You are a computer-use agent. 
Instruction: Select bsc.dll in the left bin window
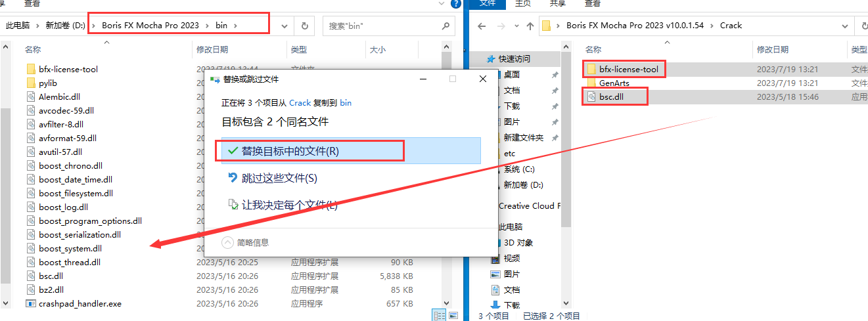click(51, 276)
